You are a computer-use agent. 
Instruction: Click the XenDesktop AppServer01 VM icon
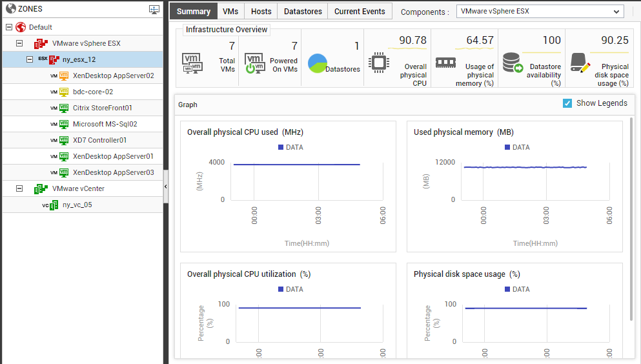pyautogui.click(x=64, y=156)
